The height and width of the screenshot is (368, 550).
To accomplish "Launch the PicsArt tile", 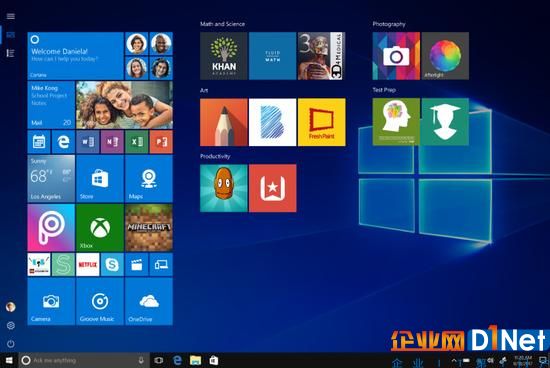I will point(51,228).
